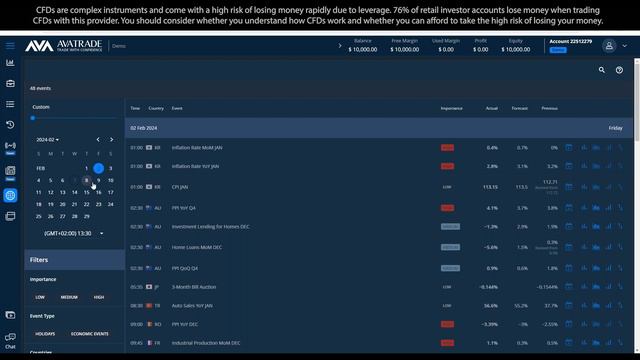Screen dimensions: 640x360
Task: Click area chart icon in PPI YoY Q4 row
Action: click(596, 208)
